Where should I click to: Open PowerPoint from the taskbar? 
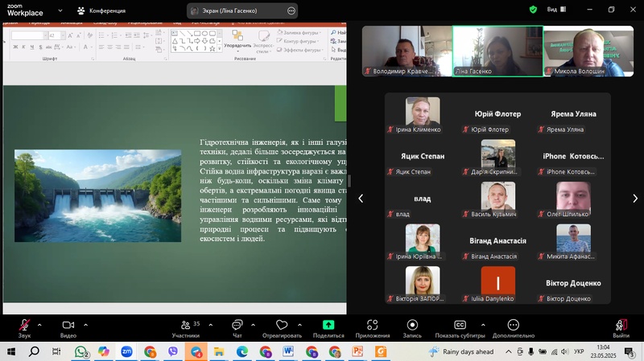[357, 351]
